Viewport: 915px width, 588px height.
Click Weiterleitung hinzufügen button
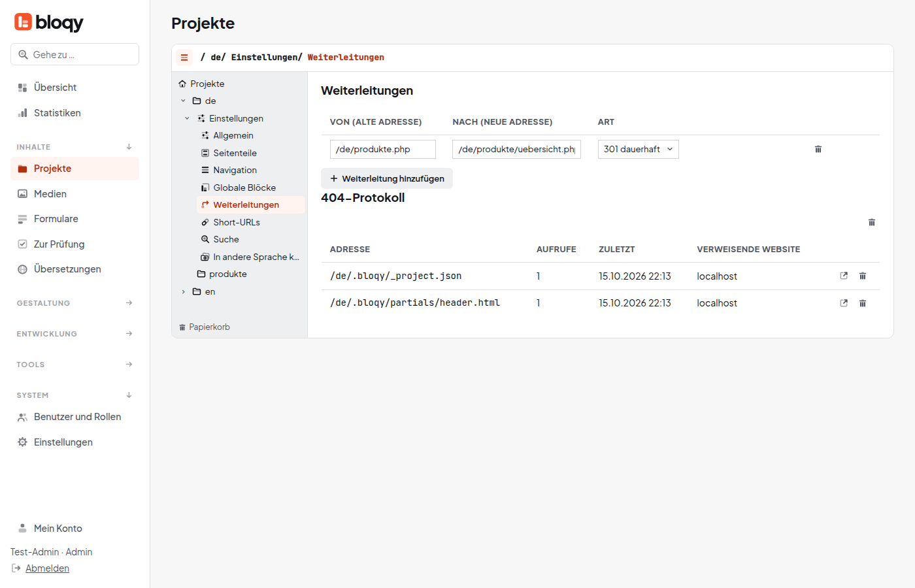[387, 178]
